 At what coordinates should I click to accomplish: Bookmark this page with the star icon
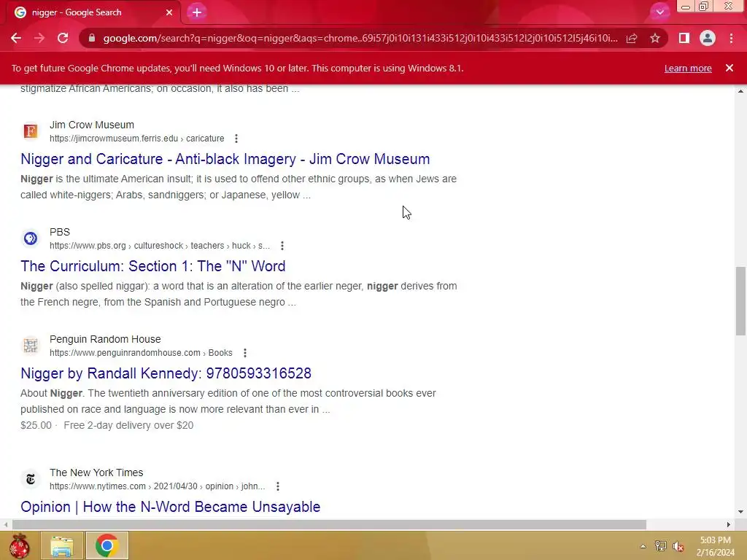tap(655, 38)
